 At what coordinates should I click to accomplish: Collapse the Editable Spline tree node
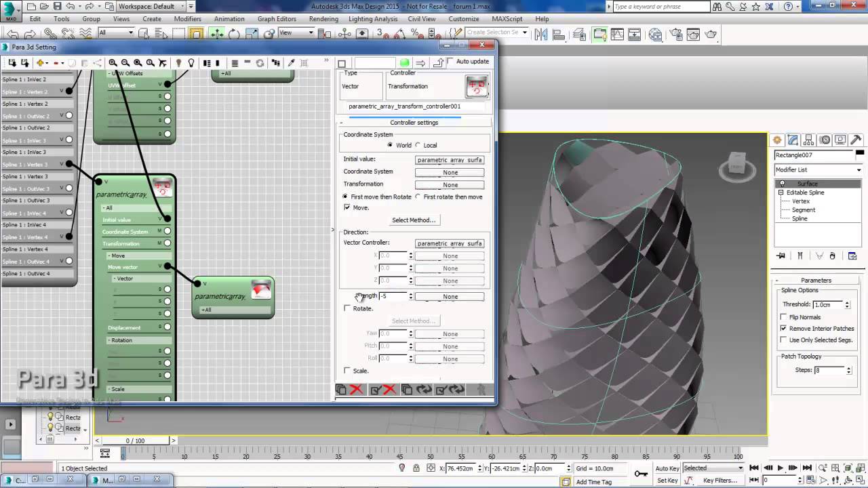point(781,192)
